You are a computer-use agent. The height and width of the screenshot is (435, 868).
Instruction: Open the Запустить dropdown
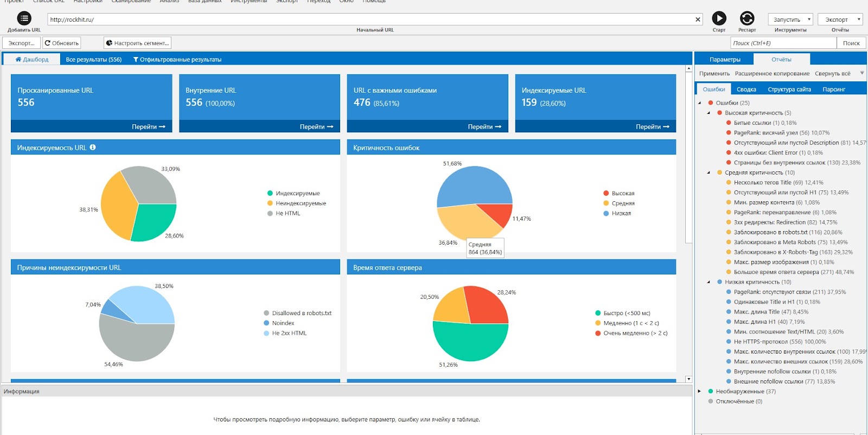tap(790, 20)
